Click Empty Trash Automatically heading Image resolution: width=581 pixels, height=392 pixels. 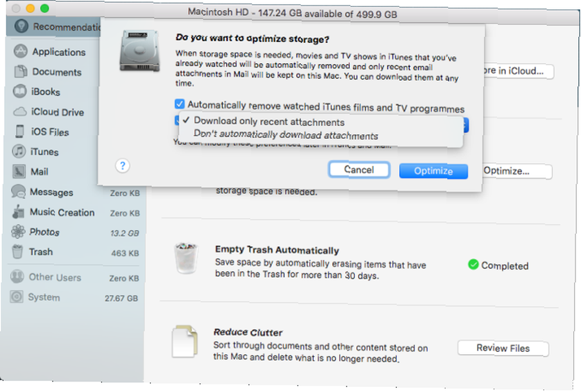[277, 250]
